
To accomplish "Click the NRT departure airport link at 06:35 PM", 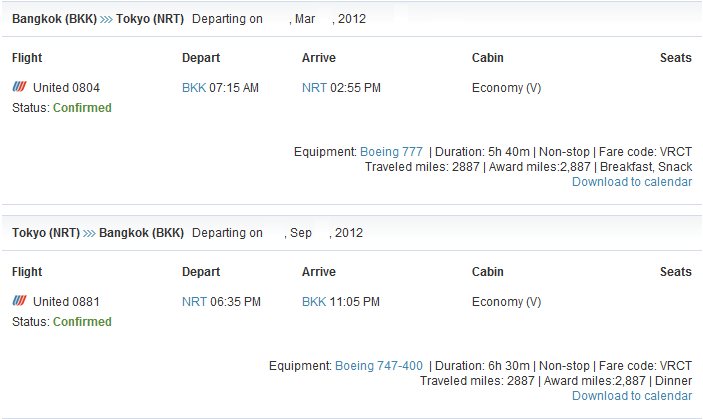I will coord(194,302).
